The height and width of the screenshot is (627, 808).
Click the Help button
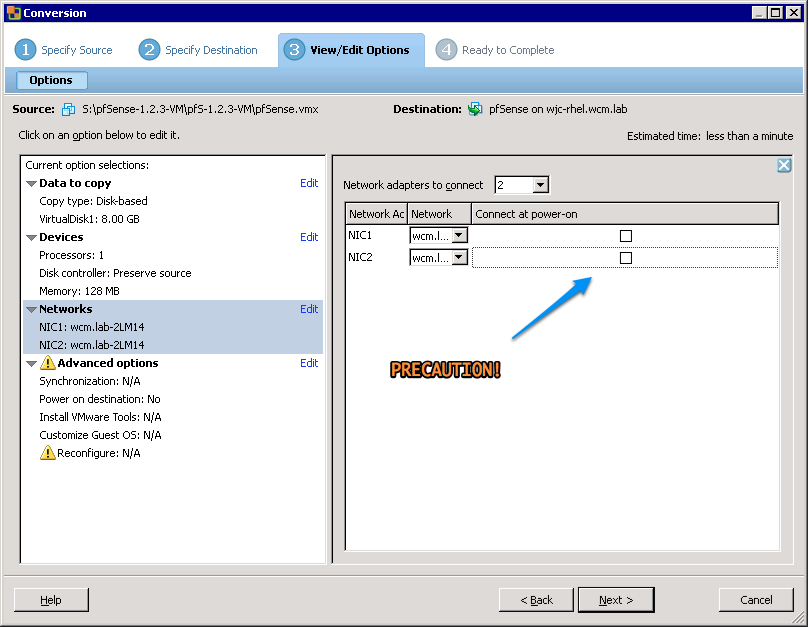tap(51, 600)
